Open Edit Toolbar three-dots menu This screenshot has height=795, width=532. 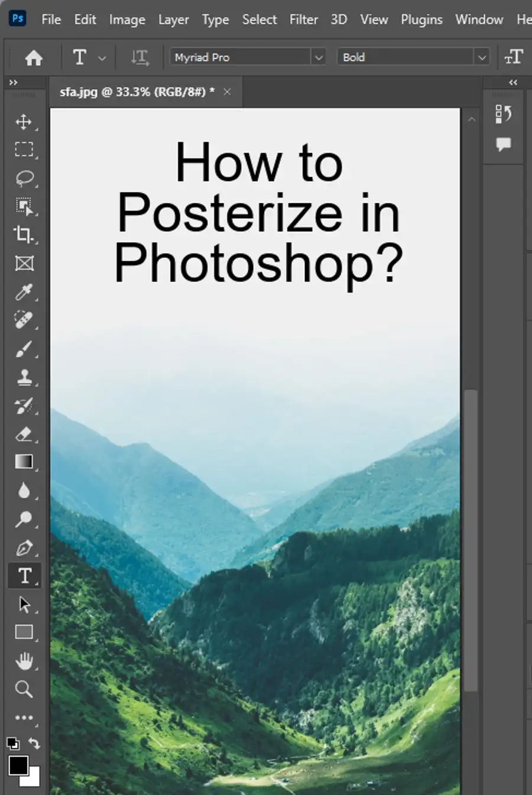click(24, 718)
